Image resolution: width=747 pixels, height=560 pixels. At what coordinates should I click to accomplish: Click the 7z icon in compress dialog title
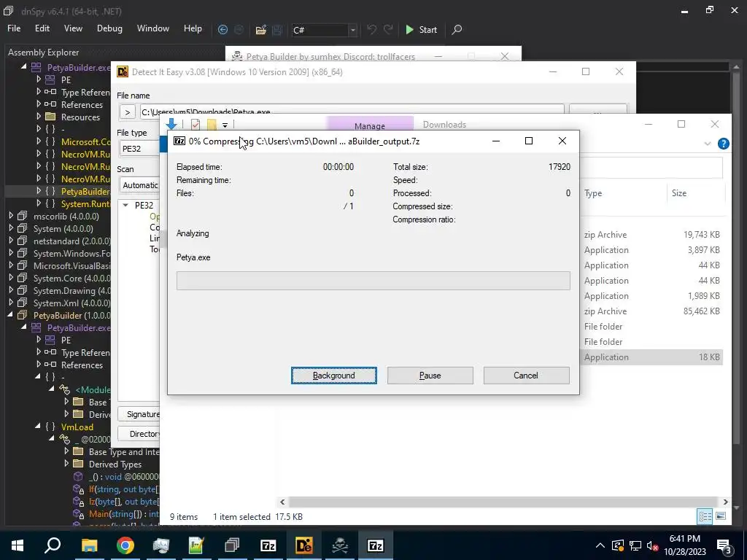click(179, 141)
